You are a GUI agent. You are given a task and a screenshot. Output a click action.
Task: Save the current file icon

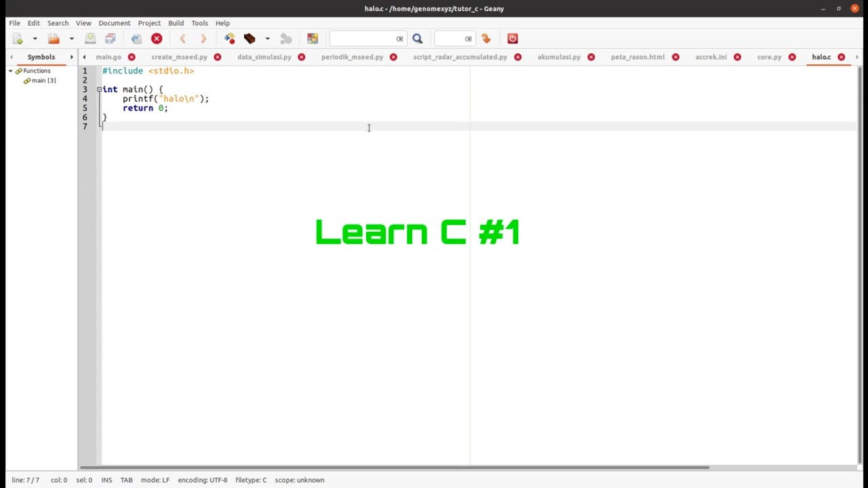tap(90, 39)
